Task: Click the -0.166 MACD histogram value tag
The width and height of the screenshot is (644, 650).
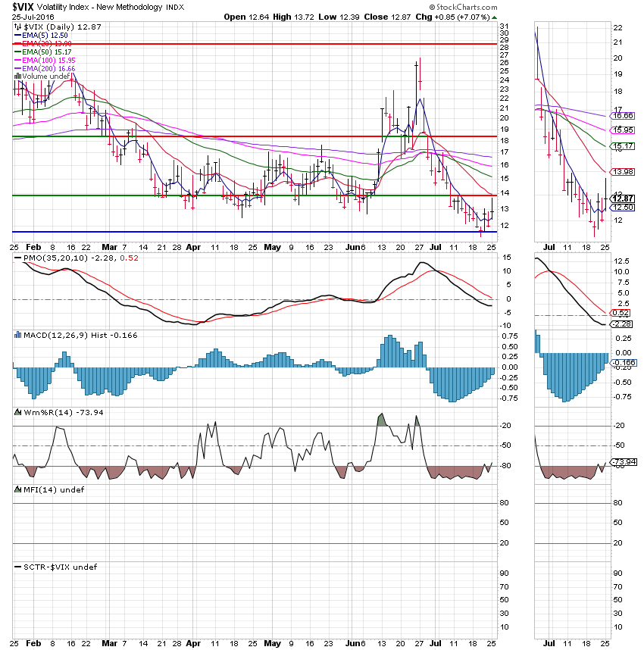Action: tap(624, 363)
